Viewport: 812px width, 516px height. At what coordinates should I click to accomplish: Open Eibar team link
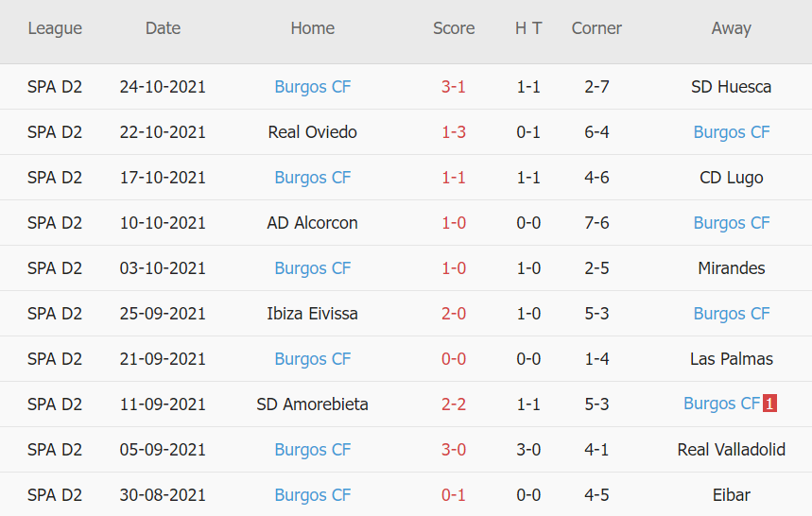click(x=732, y=495)
